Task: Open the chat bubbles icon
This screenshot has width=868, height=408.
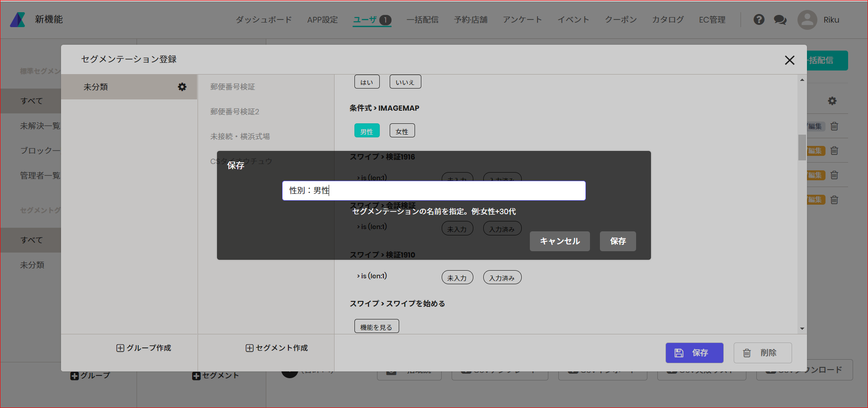Action: coord(780,20)
